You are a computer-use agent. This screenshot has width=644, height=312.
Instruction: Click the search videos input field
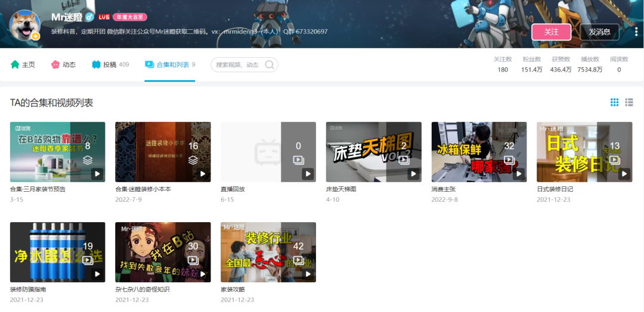[x=237, y=65]
